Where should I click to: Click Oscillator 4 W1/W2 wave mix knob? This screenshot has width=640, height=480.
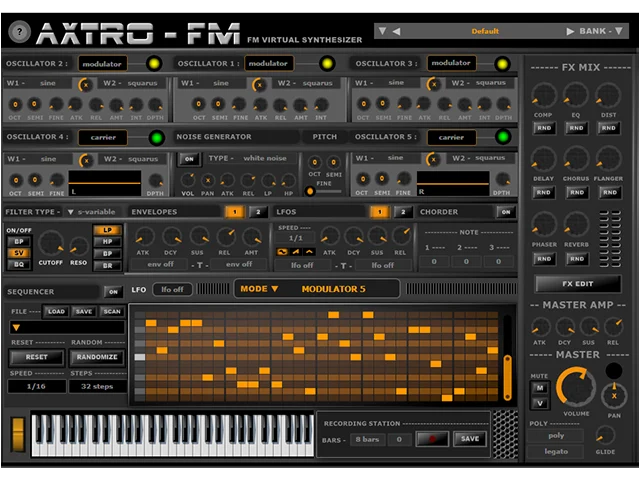[x=86, y=160]
